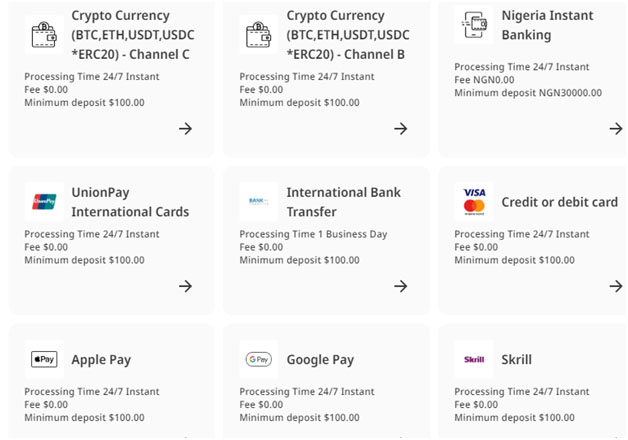628x440 pixels.
Task: Click the Crypto Currency Channel B wallet icon
Action: tap(259, 34)
